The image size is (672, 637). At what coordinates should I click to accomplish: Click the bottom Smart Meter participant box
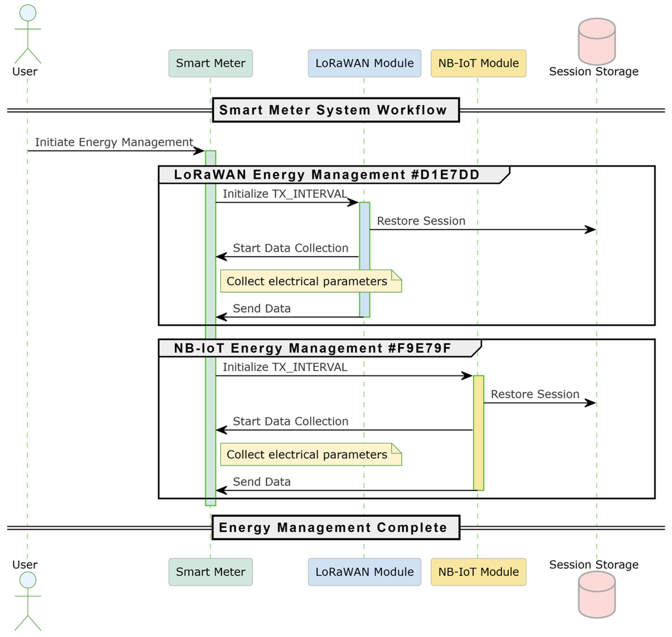click(210, 572)
